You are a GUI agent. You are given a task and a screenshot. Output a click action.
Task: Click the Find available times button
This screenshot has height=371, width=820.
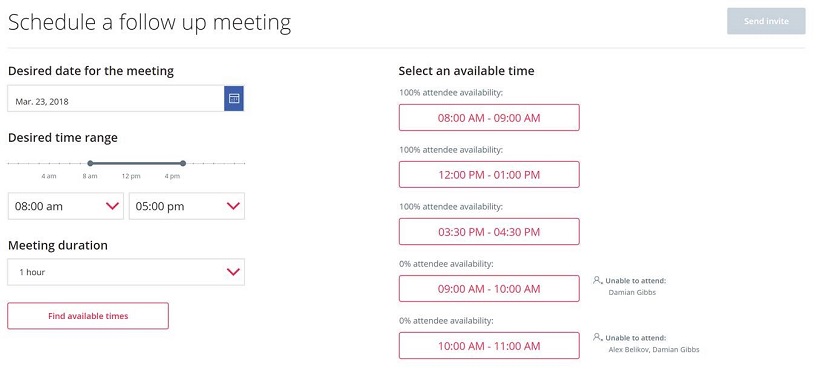coord(88,316)
